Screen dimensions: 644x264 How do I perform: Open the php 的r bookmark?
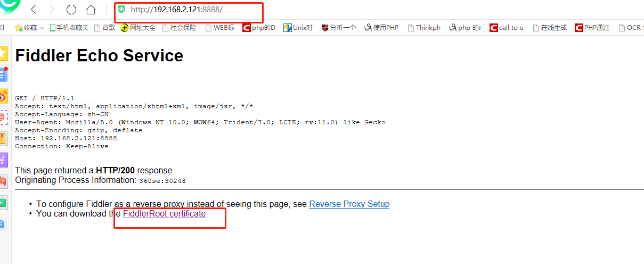[465, 28]
